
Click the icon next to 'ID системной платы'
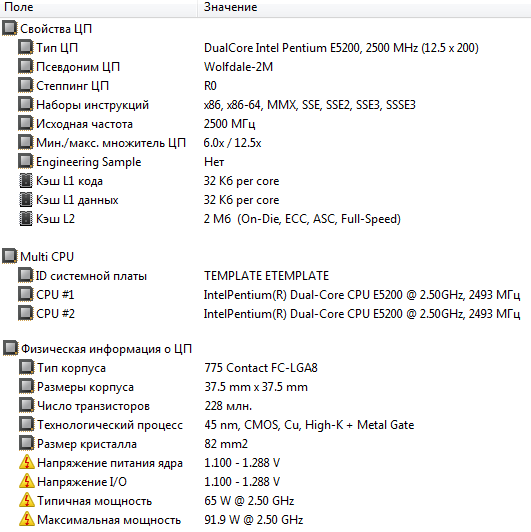(25, 275)
